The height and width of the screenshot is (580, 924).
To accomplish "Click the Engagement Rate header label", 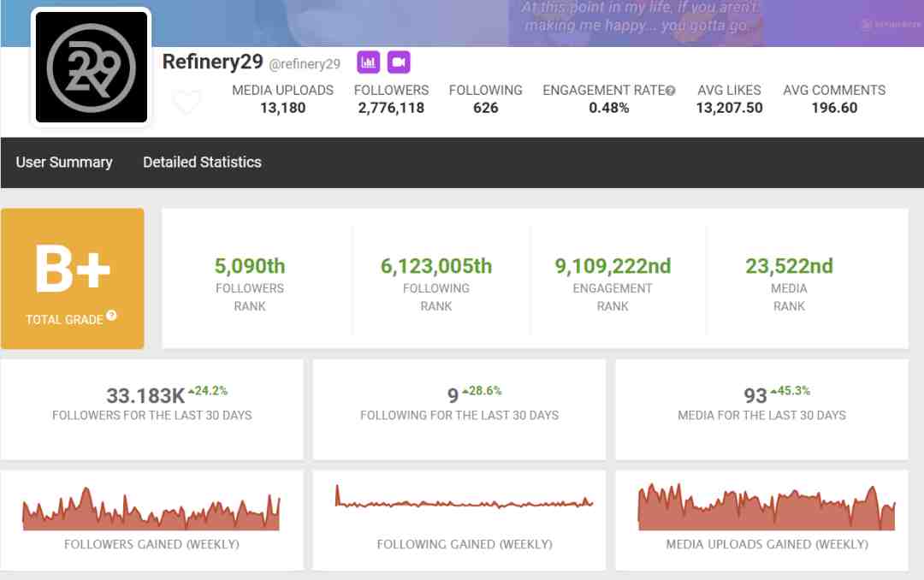I will point(604,90).
